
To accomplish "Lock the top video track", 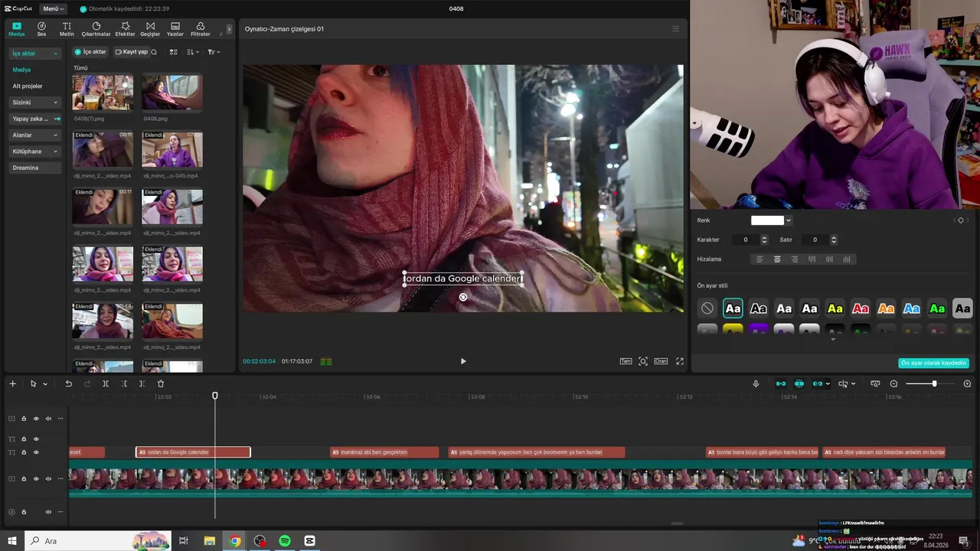I will tap(24, 419).
